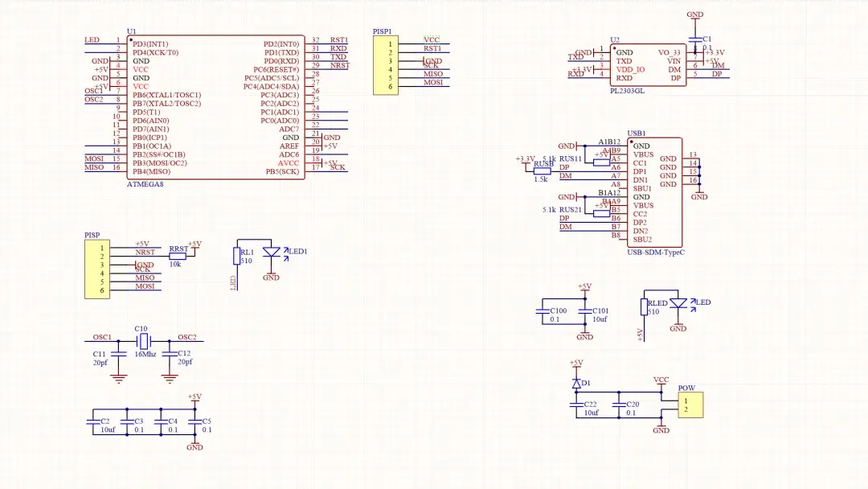Screen dimensions: 868x489
Task: Select the RL1 510 resistor symbol
Action: 237,256
